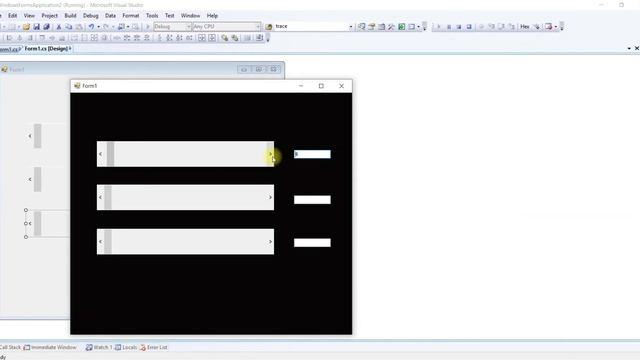Click the text box beside the bottom scrollbar
640x360 pixels.
tap(312, 243)
